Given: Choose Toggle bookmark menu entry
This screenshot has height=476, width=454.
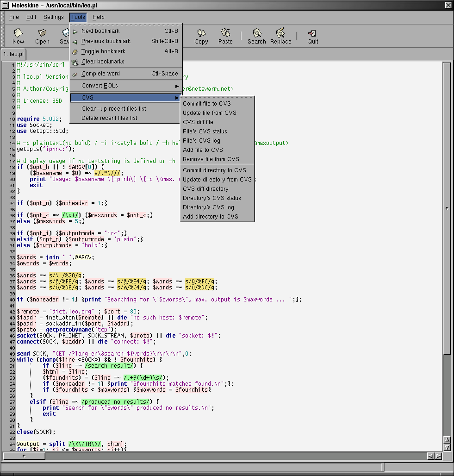Looking at the screenshot, I should coord(103,51).
